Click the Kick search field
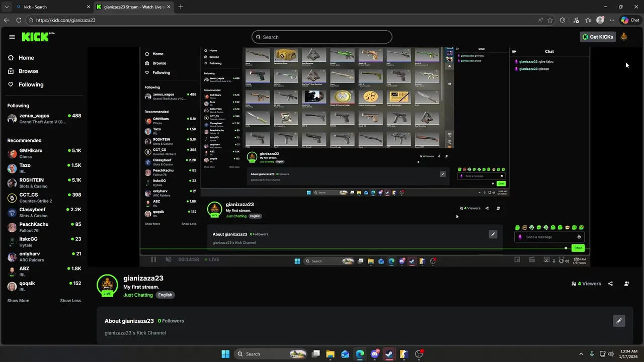The image size is (644, 362). 322,37
